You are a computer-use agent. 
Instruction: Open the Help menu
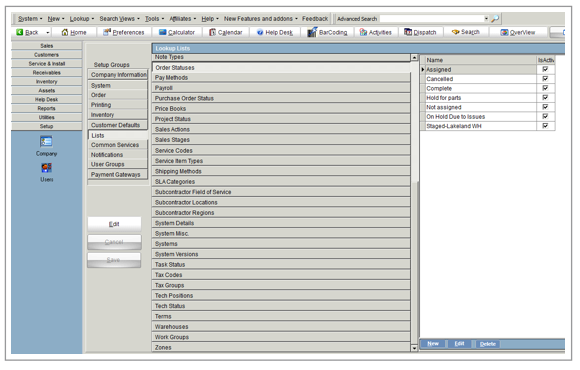210,18
